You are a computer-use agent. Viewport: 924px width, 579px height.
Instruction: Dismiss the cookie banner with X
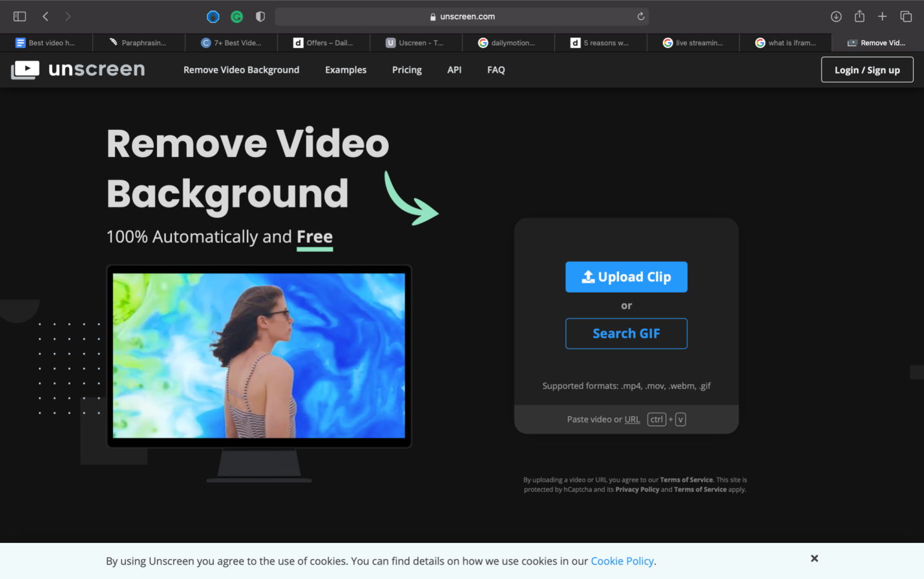[814, 558]
